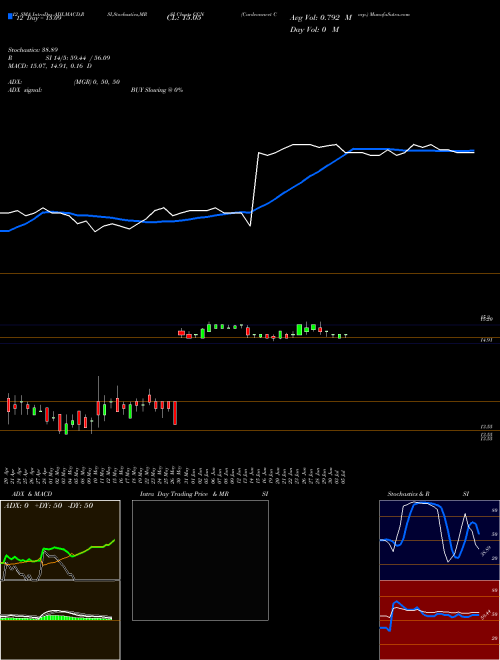Viewport: 500px width, 660px height.
Task: Click the 'ADX signal:' label
Action: (x=24, y=90)
